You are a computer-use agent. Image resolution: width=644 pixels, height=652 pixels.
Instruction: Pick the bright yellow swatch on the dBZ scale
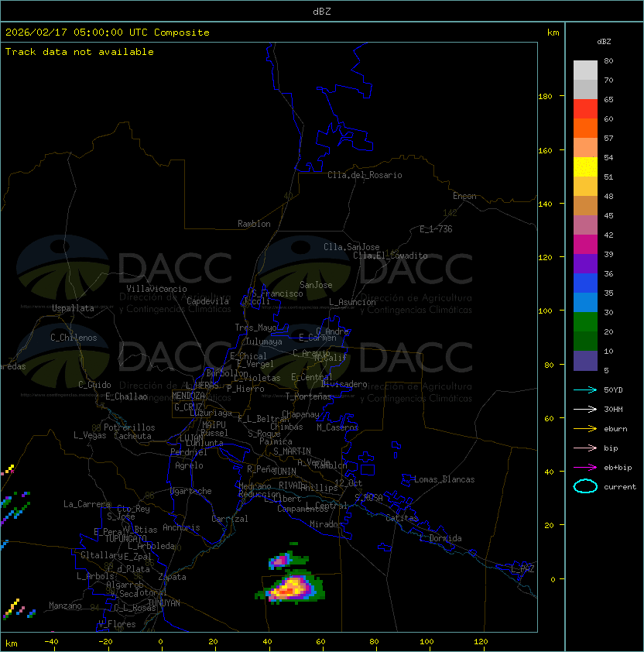click(585, 167)
